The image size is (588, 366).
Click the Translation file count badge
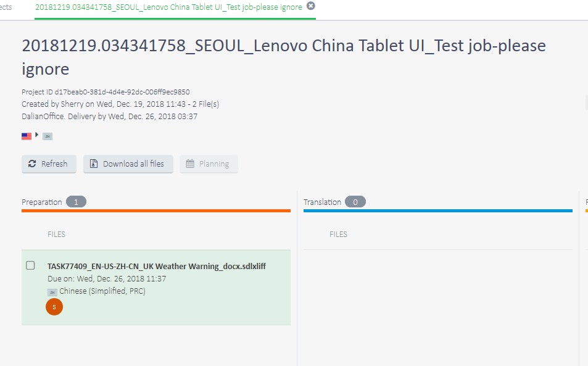(x=355, y=202)
